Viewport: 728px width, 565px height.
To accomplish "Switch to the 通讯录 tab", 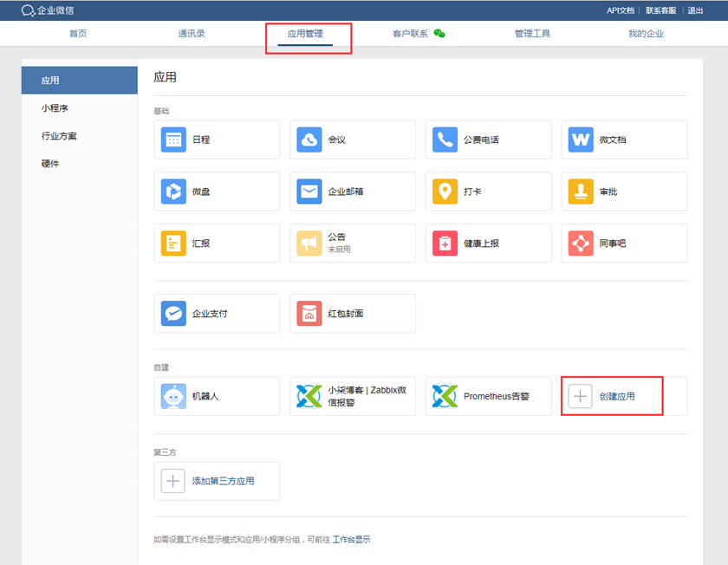I will point(192,34).
